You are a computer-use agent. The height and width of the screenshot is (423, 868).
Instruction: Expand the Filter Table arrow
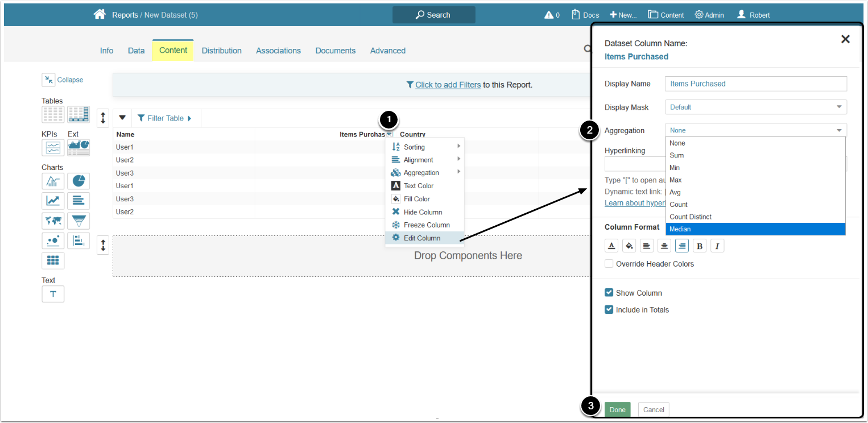[x=189, y=118]
